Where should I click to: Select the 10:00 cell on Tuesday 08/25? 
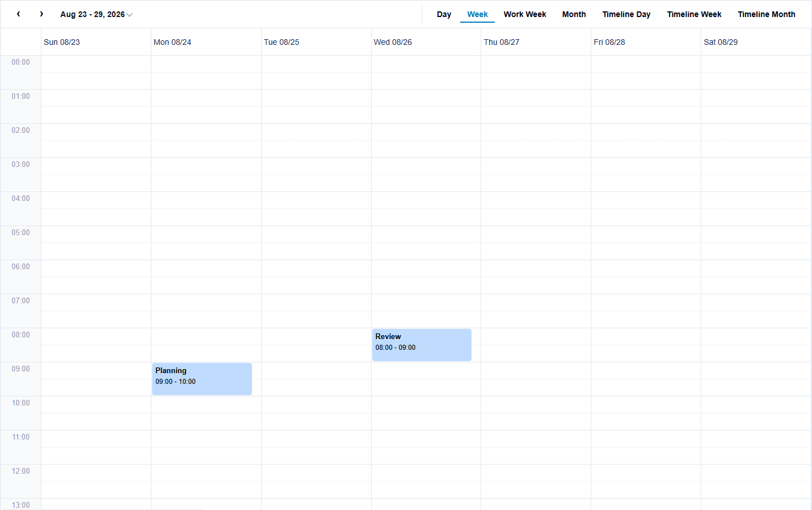[x=316, y=405]
